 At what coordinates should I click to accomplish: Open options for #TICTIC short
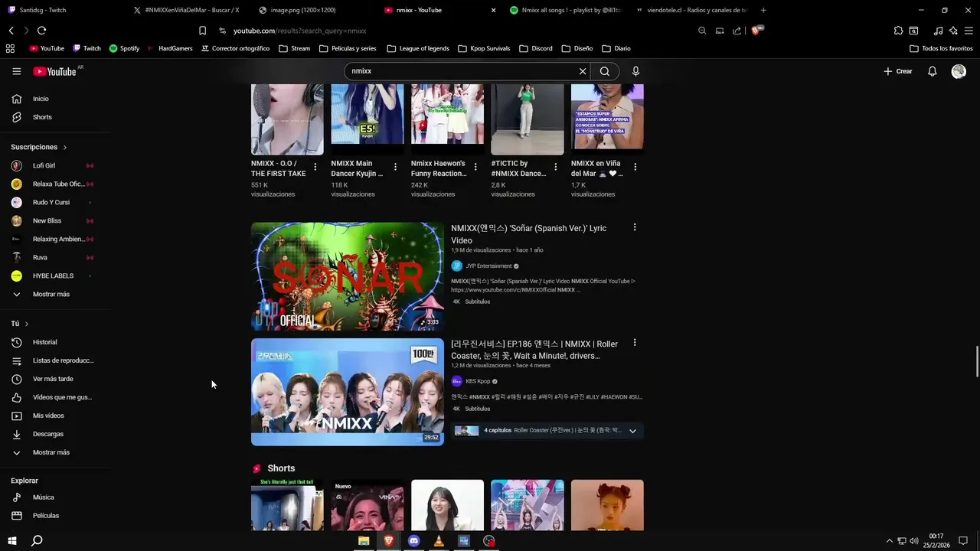tap(555, 167)
